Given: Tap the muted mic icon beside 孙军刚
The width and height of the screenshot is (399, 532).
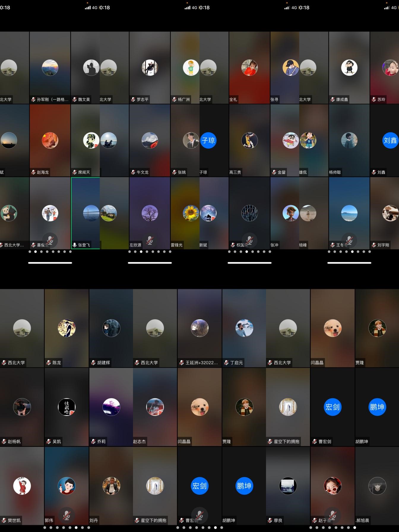Looking at the screenshot, I should (33, 100).
